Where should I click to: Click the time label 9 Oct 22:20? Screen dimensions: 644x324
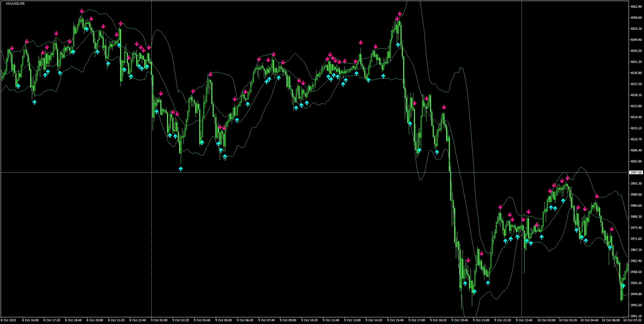(502, 320)
